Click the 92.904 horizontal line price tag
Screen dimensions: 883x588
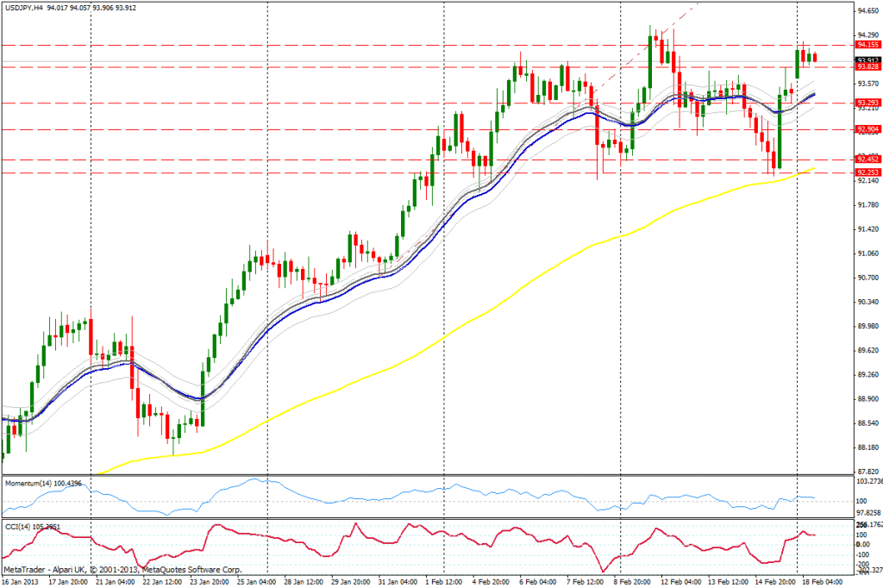867,129
